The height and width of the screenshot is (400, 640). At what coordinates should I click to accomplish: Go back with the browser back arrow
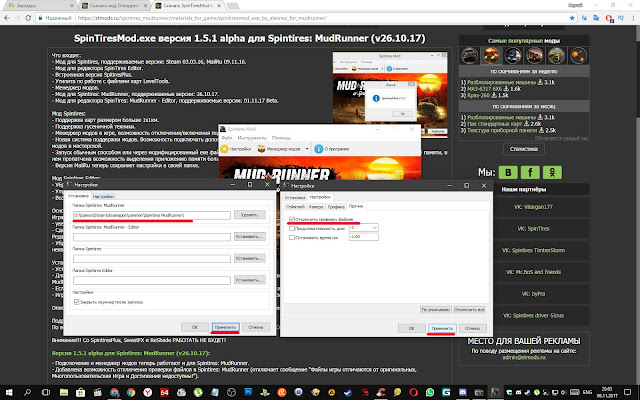tap(7, 18)
